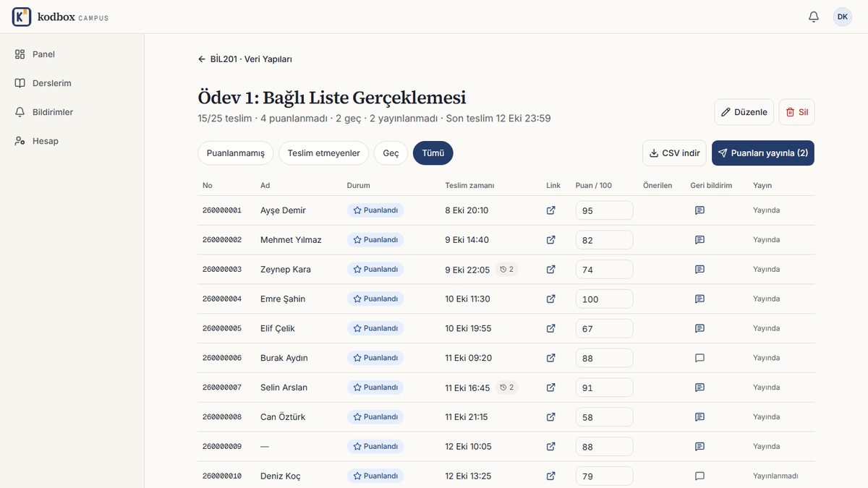868x488 pixels.
Task: Open Zeynep Kara's submission link icon
Action: coord(551,270)
